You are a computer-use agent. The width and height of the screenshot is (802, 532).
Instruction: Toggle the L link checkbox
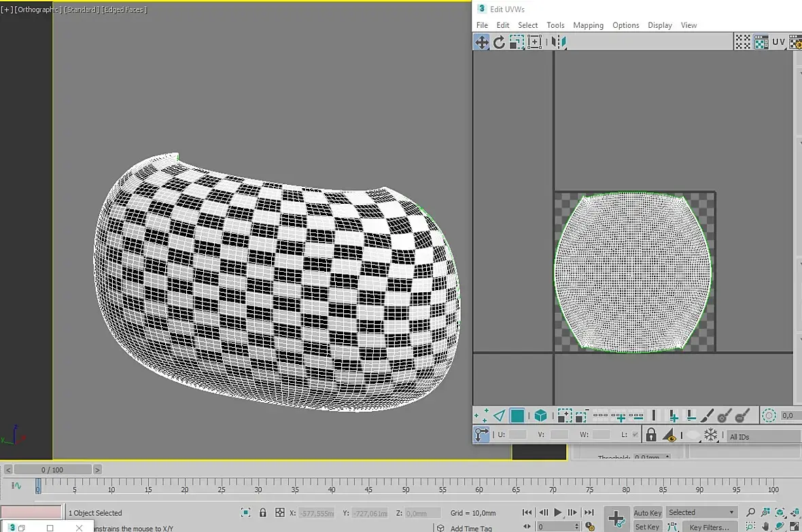(x=635, y=434)
